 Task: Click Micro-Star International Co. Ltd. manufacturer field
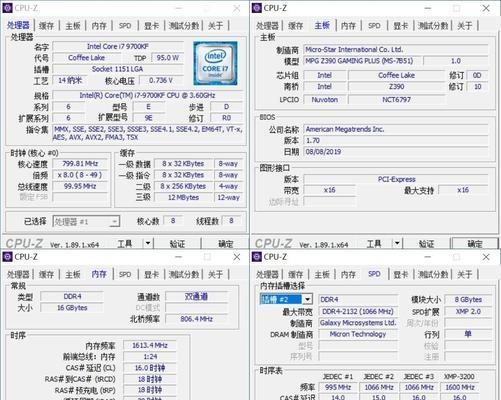pyautogui.click(x=396, y=50)
